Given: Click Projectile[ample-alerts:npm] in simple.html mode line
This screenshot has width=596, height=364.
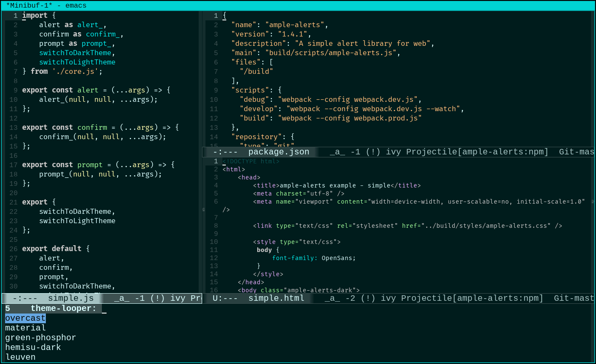Looking at the screenshot, I should click(472, 298).
